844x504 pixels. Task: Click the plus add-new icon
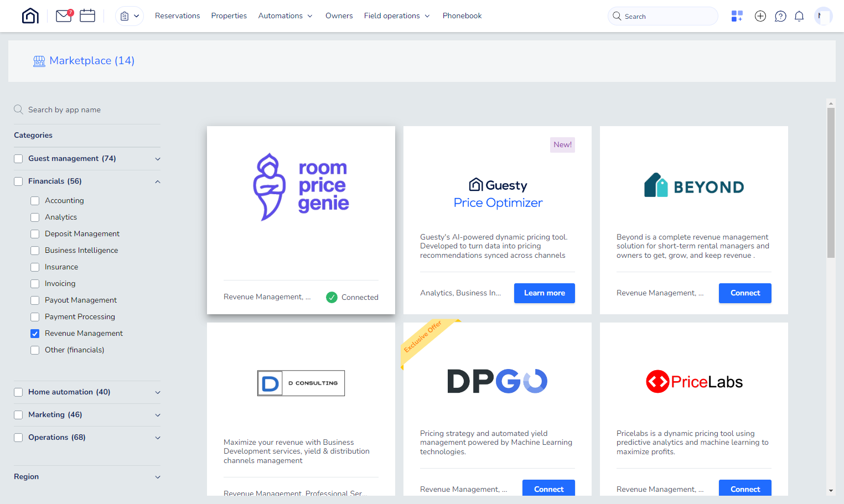[760, 16]
